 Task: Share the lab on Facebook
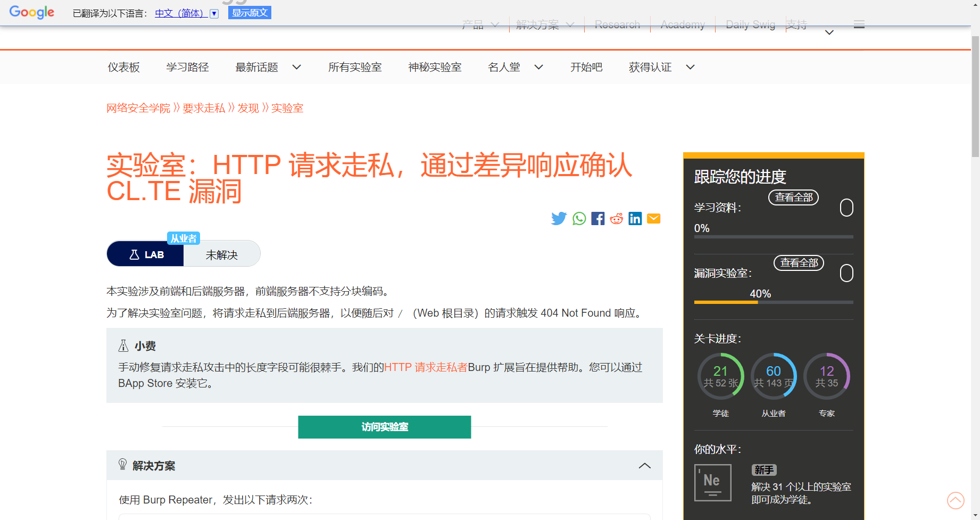(597, 218)
